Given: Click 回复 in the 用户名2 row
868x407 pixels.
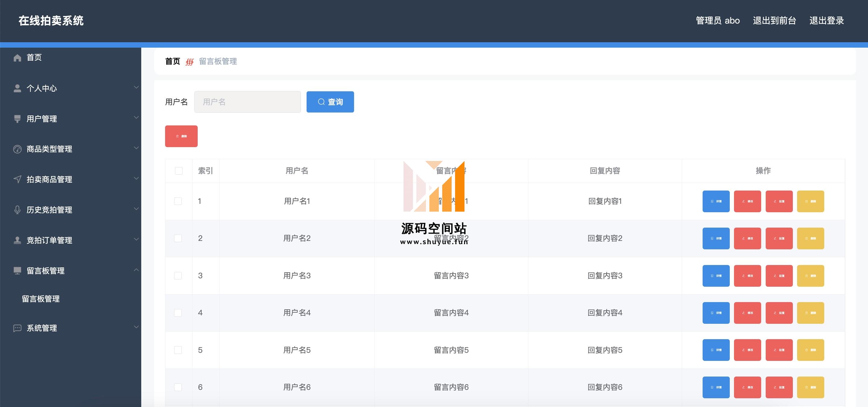Looking at the screenshot, I should coord(779,238).
